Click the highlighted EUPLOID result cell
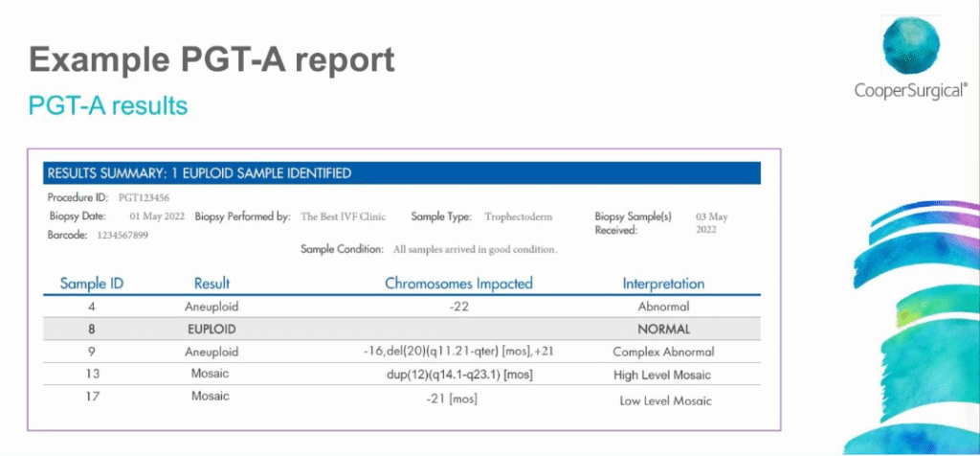 pos(212,329)
